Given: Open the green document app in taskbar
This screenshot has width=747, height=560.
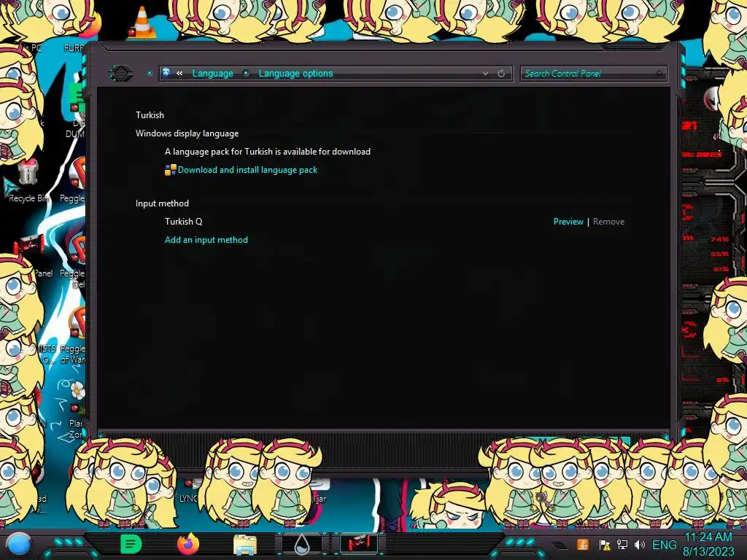Looking at the screenshot, I should [131, 544].
